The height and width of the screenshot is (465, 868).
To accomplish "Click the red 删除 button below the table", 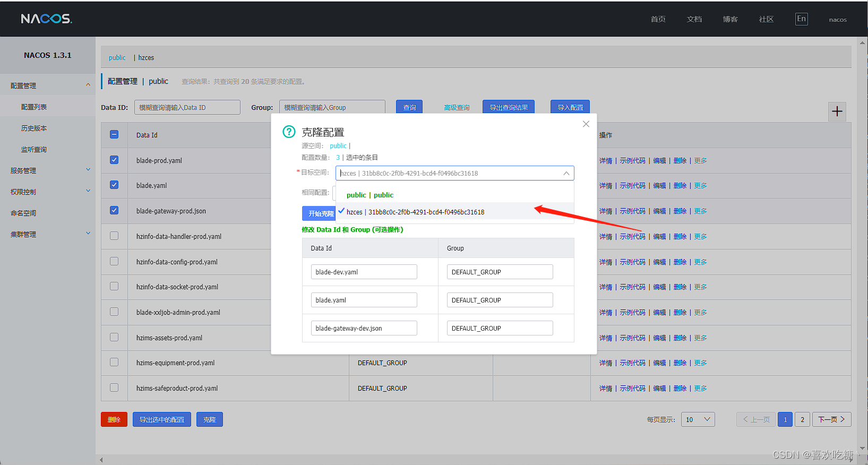I will pos(114,419).
